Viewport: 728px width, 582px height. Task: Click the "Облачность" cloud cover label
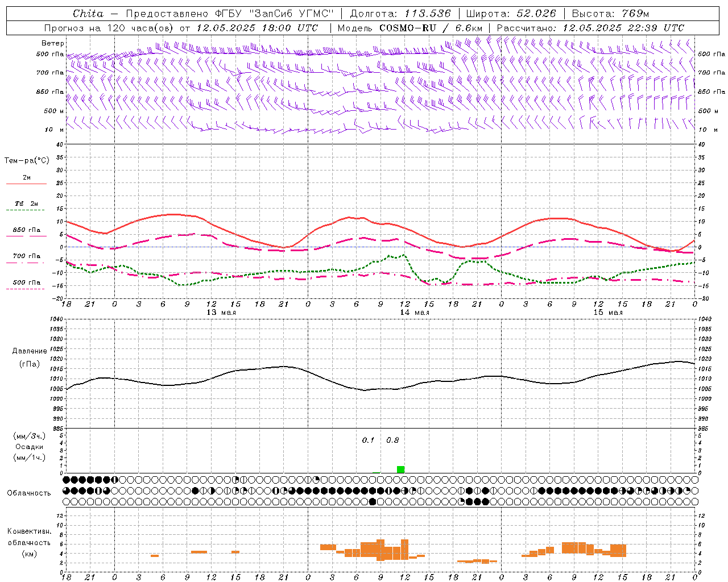click(x=29, y=493)
